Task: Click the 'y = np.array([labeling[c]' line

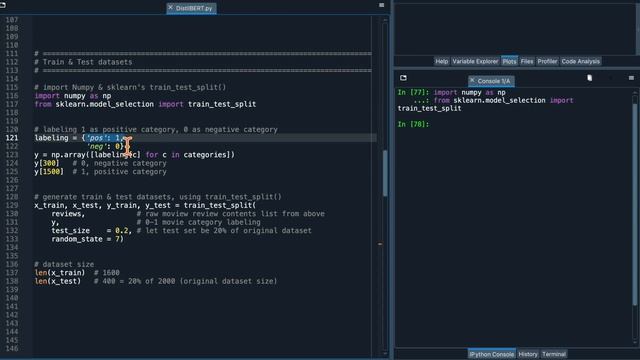Action: point(134,155)
